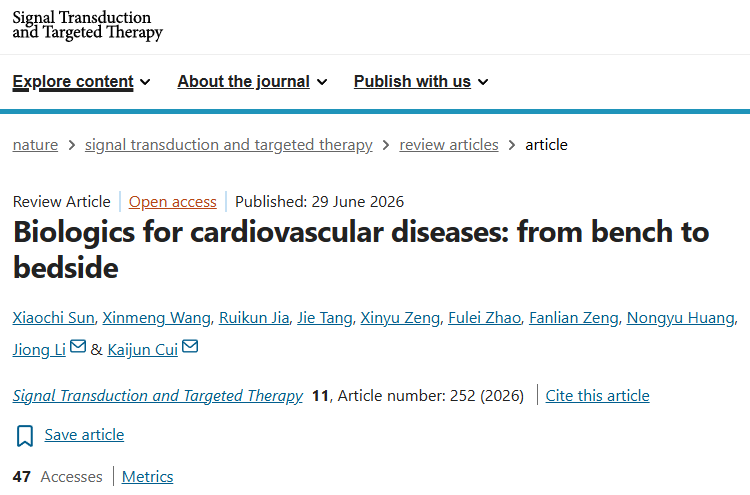
Task: Click the envelope icon next to Jiong Li
Action: pyautogui.click(x=78, y=346)
